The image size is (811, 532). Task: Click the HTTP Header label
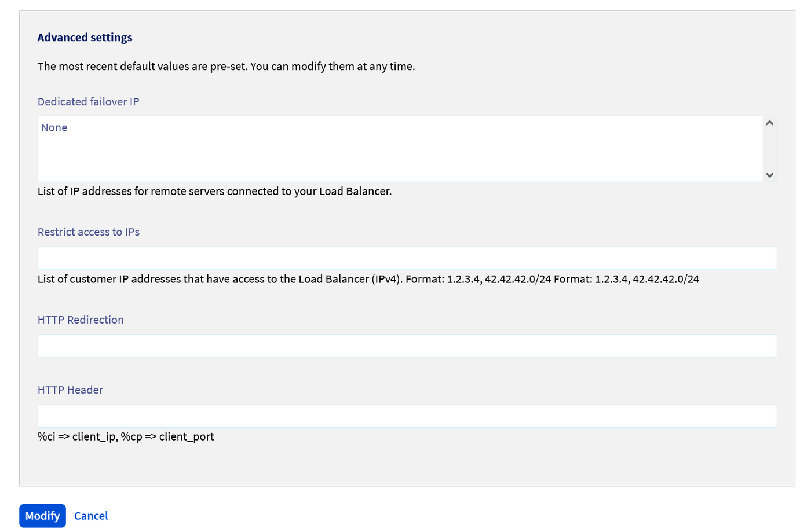coord(70,390)
